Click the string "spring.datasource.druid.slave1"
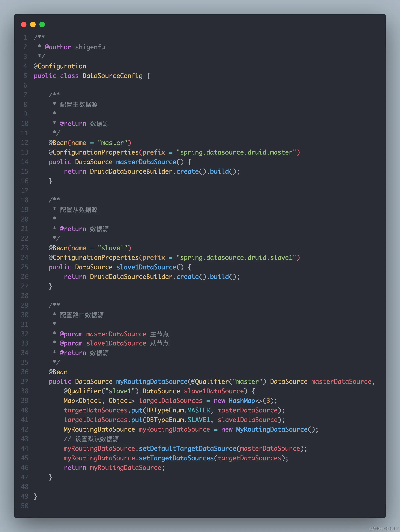Viewport: 400px width, 532px height. (236, 258)
